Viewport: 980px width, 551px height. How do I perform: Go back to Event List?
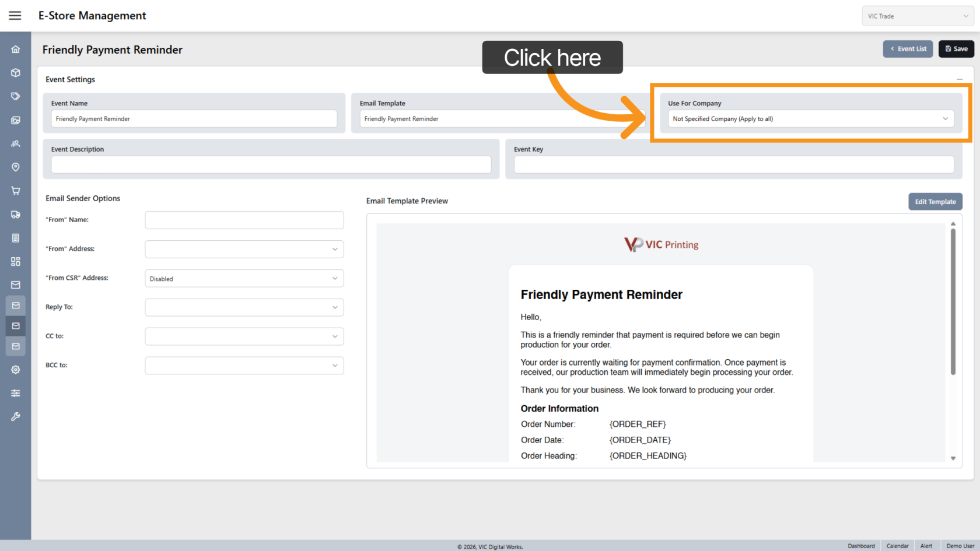point(908,49)
